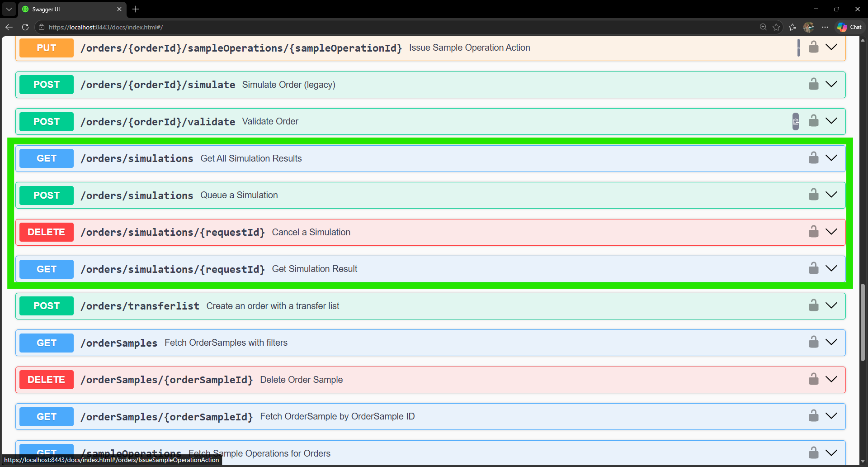Add this page to favorites with star icon
Image resolution: width=868 pixels, height=467 pixels.
pos(776,27)
